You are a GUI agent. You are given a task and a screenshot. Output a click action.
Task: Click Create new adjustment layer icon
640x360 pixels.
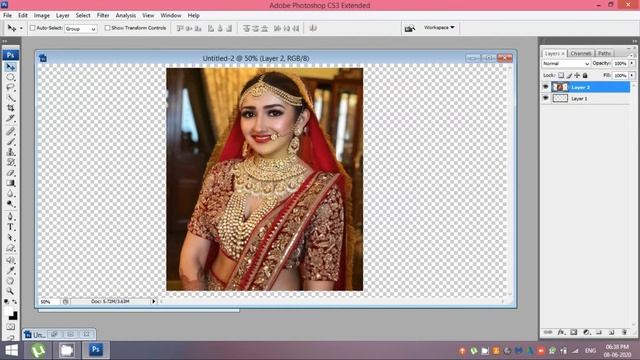(x=586, y=332)
